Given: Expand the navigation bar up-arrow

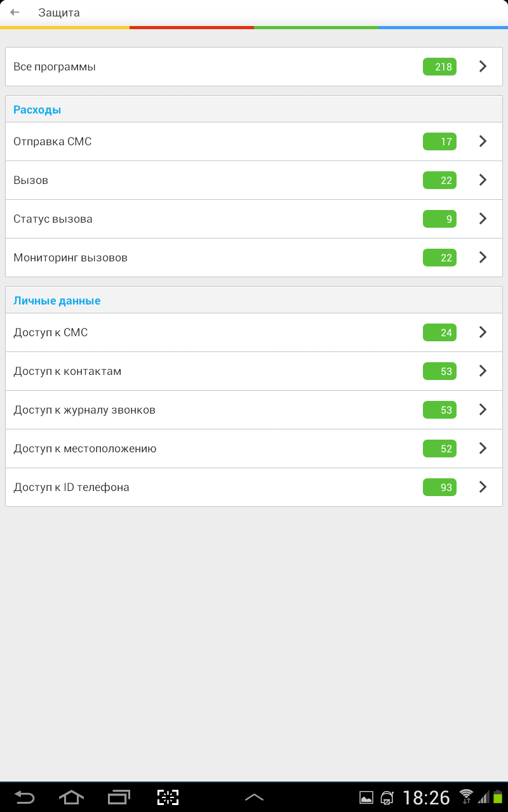Looking at the screenshot, I should tap(254, 797).
